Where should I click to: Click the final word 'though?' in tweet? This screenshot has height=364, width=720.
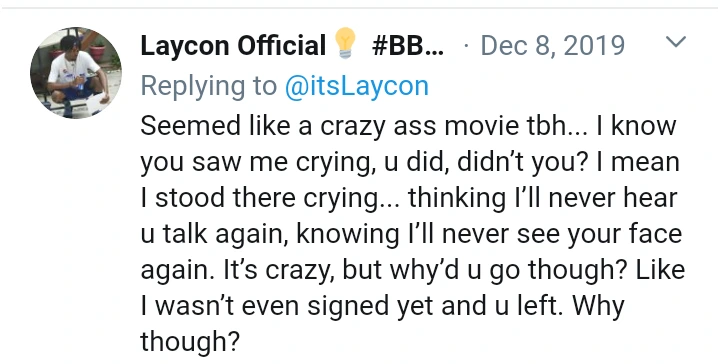tap(190, 342)
